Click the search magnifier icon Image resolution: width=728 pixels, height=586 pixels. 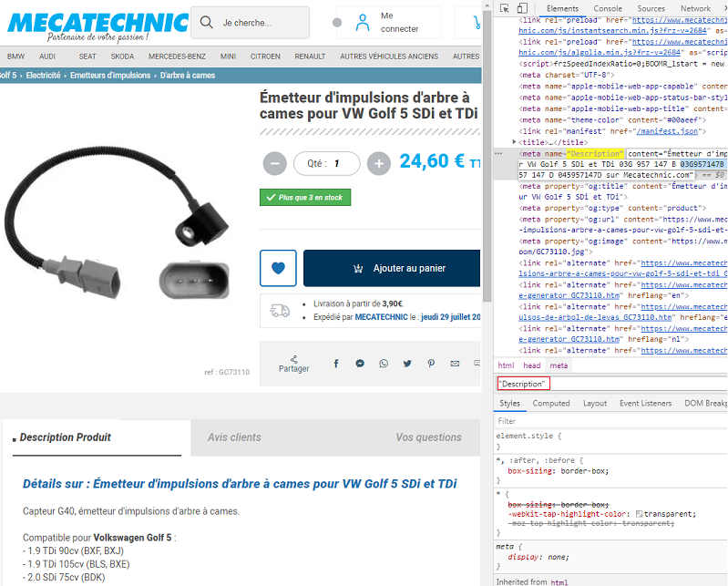207,22
